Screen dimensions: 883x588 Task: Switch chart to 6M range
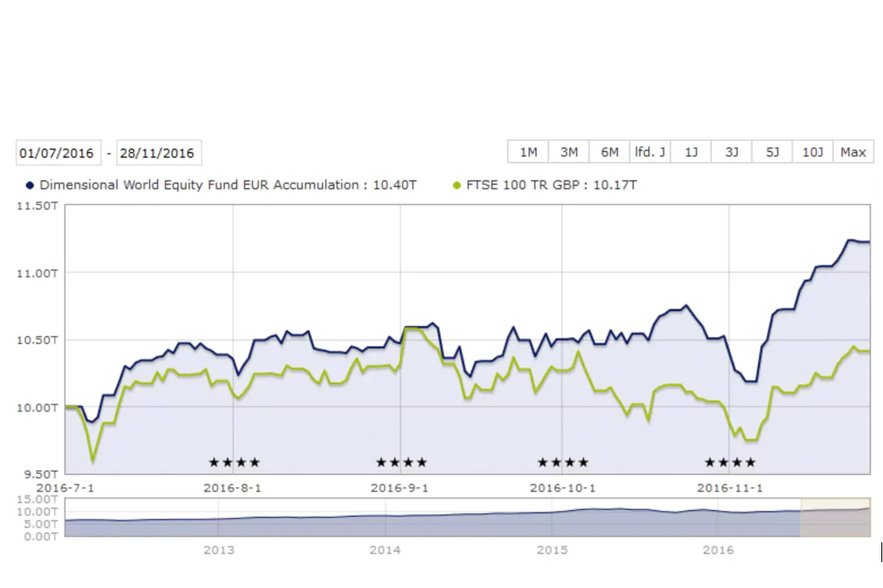[609, 152]
